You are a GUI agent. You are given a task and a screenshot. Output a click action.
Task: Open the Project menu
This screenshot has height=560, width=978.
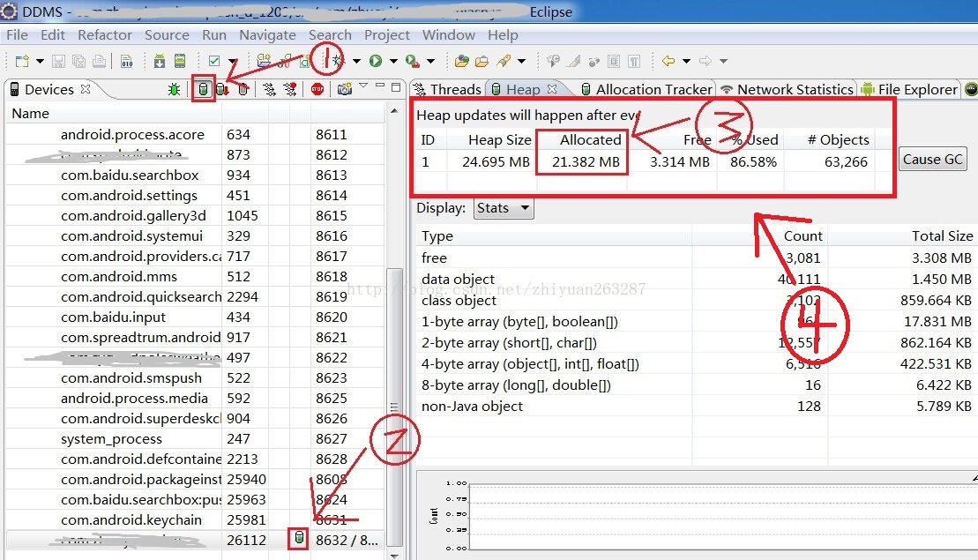(387, 35)
